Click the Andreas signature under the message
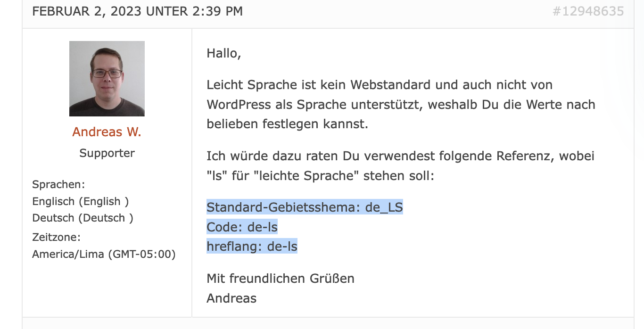The image size is (644, 329). click(231, 298)
